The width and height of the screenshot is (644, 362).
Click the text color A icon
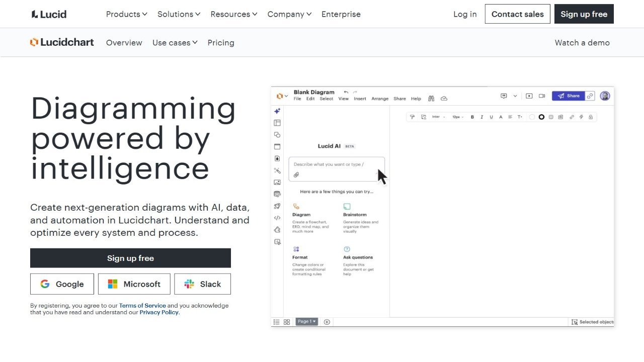coord(501,117)
